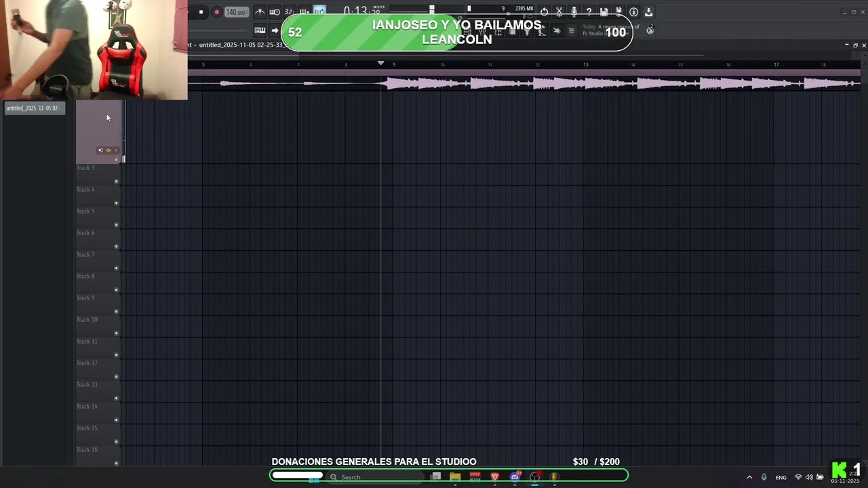Click the save project floppy icon

point(604,12)
